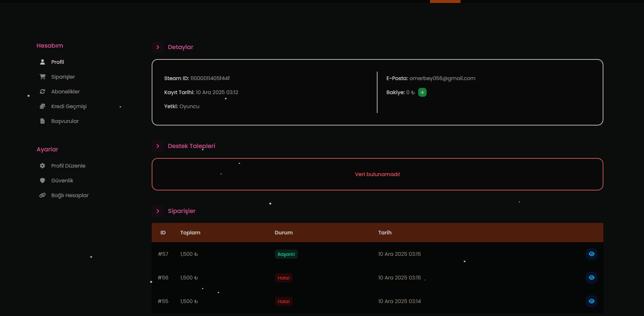
Task: Click the Durum column header
Action: coord(284,233)
